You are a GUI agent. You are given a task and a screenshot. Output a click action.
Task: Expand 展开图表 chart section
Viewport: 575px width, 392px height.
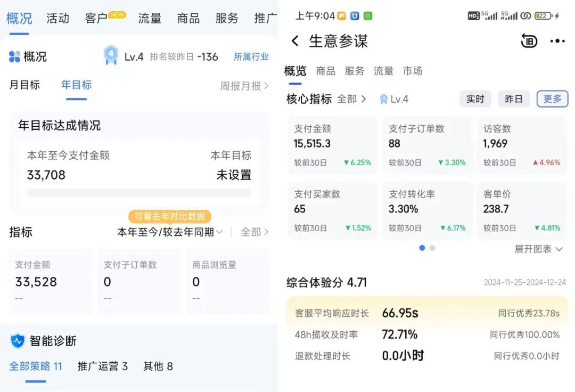(538, 249)
